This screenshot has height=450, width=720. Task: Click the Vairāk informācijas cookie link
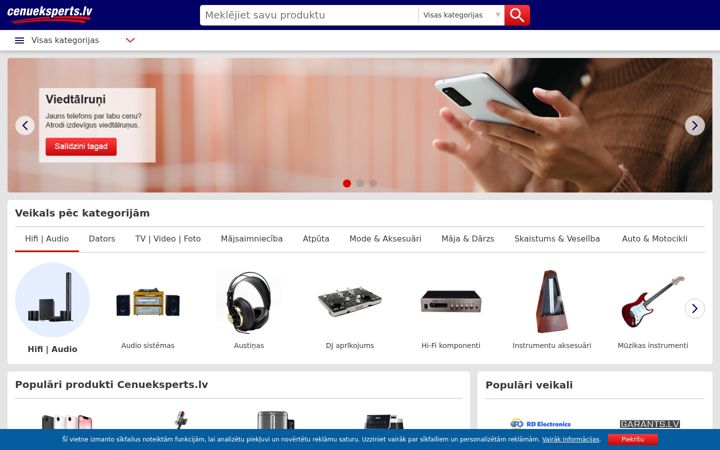[571, 439]
